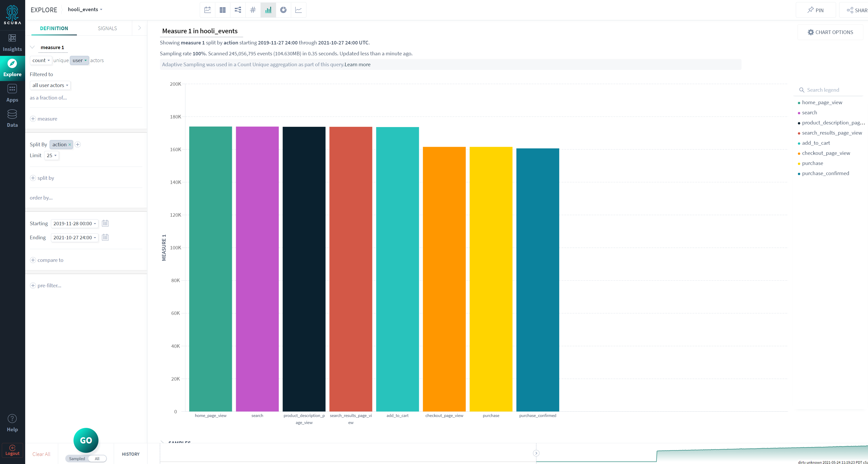Click as a fraction of... option
This screenshot has height=464, width=868.
pos(48,98)
